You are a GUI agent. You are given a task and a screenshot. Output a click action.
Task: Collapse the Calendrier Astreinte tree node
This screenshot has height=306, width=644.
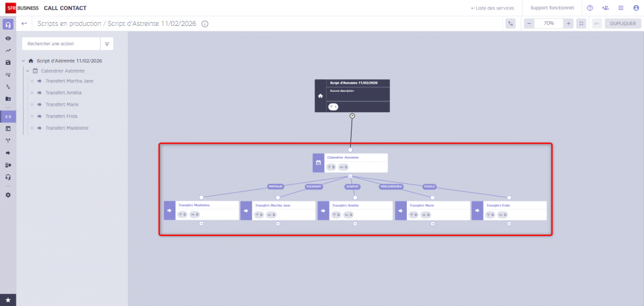(28, 71)
